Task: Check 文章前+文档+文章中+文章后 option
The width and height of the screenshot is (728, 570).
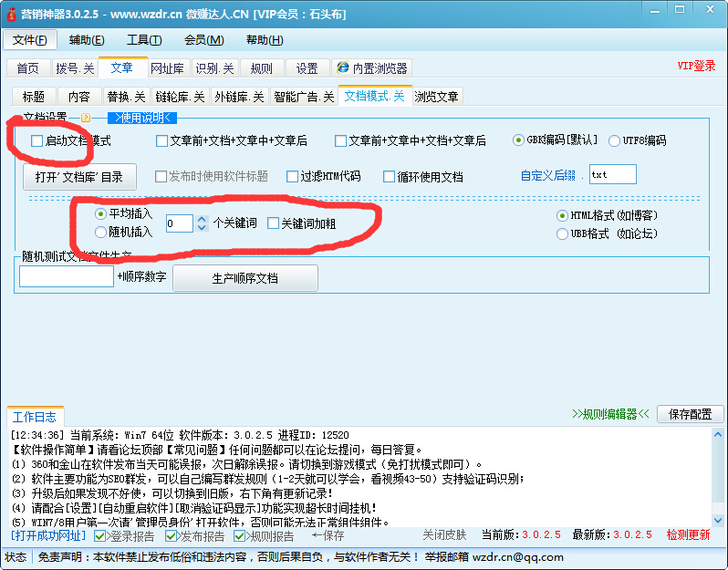Action: pyautogui.click(x=161, y=140)
